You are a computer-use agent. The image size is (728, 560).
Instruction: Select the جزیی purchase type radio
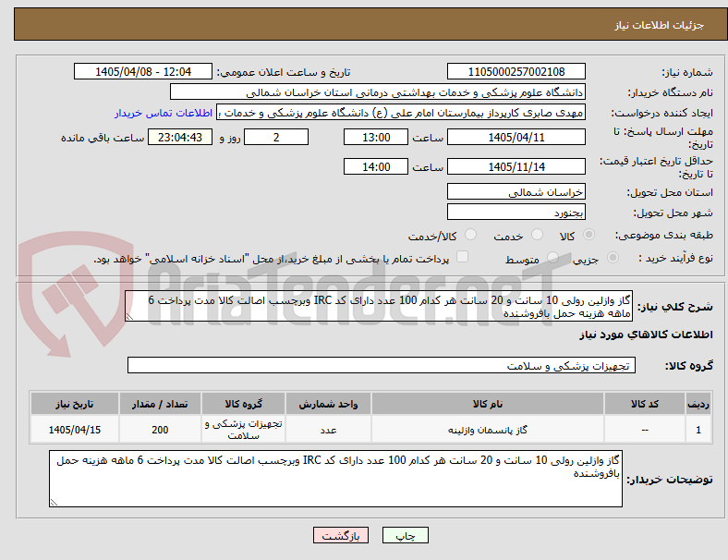click(x=613, y=257)
